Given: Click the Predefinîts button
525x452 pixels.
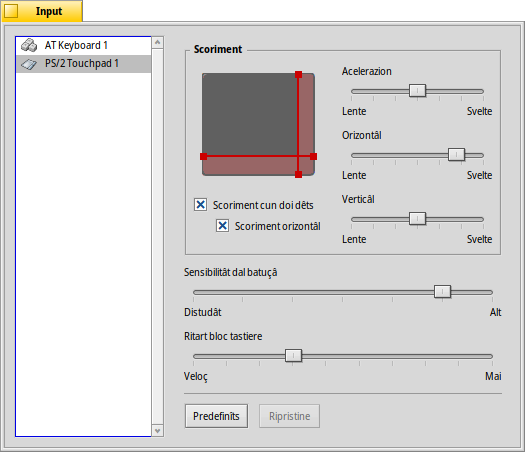Looking at the screenshot, I should click(x=216, y=416).
